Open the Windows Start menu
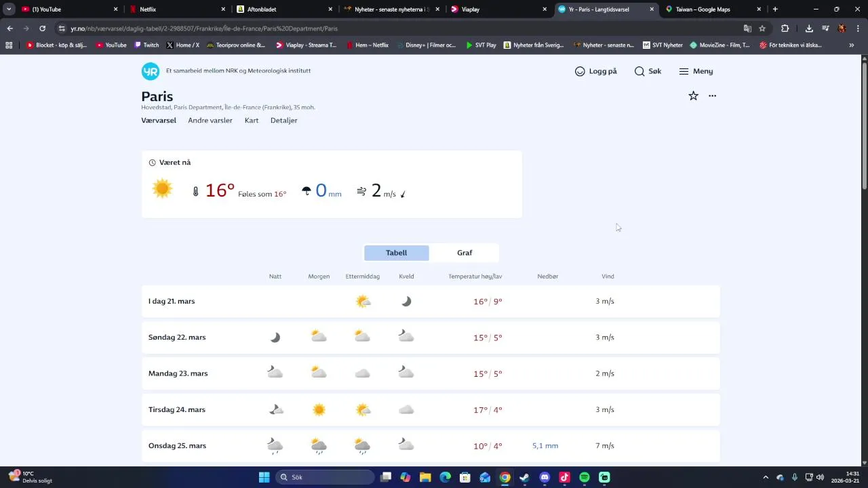Screen dimensions: 868x488 point(264,477)
